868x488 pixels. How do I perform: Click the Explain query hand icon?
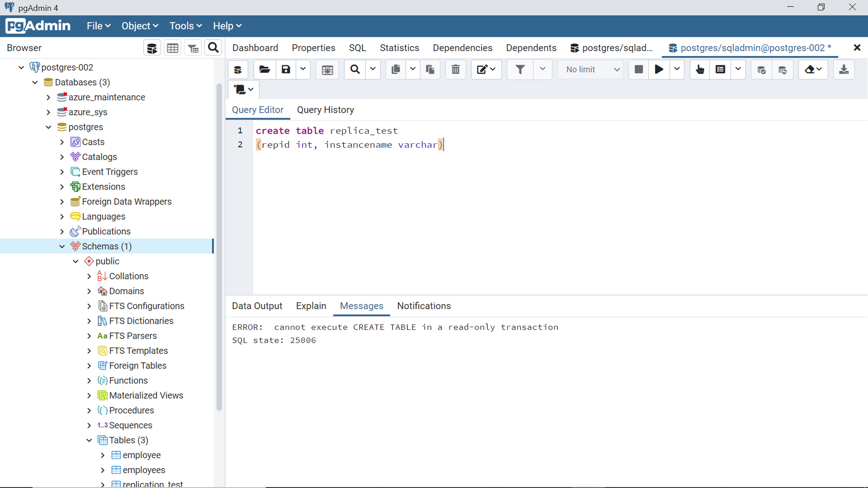700,69
